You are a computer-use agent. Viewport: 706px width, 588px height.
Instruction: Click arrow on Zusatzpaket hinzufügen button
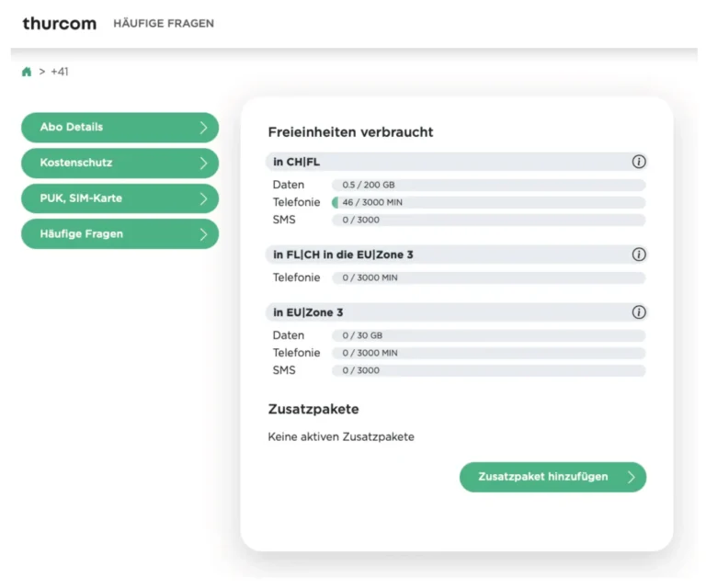631,477
